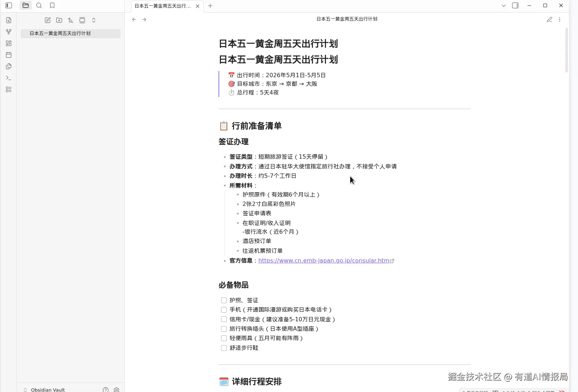Viewport: 578px width, 392px height.
Task: Open the tab list dropdown arrow
Action: click(x=503, y=6)
